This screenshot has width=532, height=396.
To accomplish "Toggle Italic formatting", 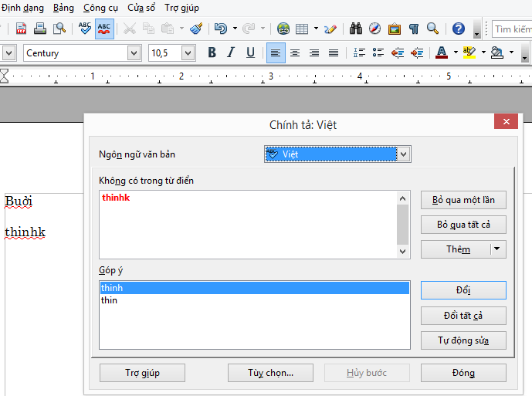I will pos(231,52).
